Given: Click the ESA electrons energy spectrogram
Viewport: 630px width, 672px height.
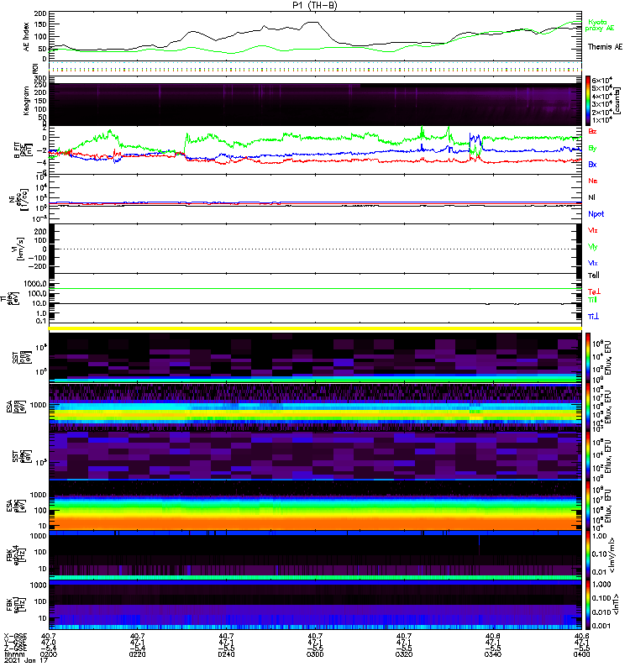Looking at the screenshot, I should (315, 507).
